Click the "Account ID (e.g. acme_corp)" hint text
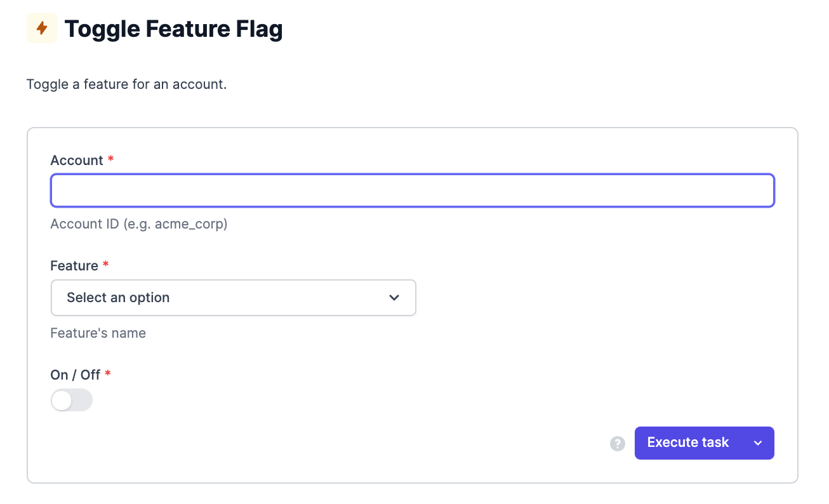 click(139, 224)
